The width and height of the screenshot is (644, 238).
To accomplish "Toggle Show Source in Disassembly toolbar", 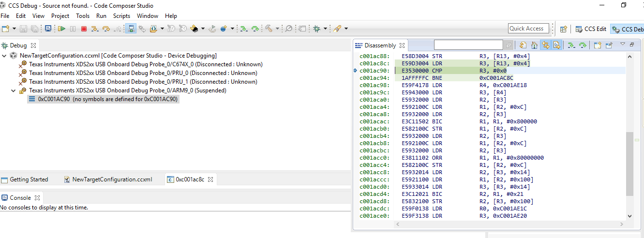I will pyautogui.click(x=557, y=45).
